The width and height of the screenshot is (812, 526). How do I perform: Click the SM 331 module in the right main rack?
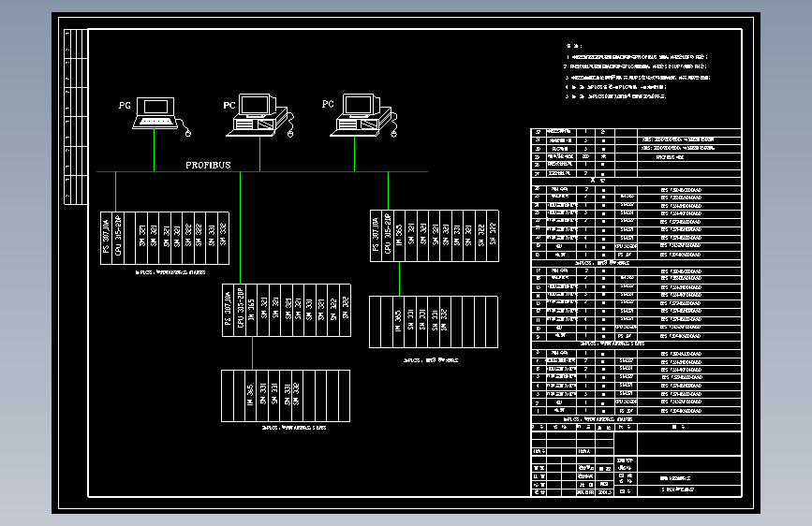[457, 236]
